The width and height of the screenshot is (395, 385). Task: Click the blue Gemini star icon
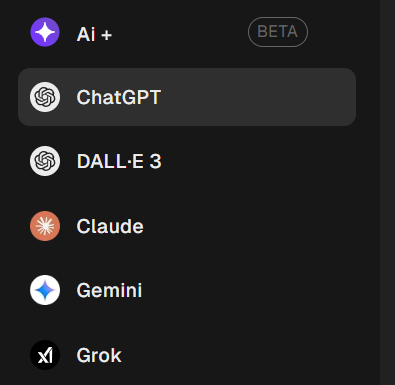[45, 290]
